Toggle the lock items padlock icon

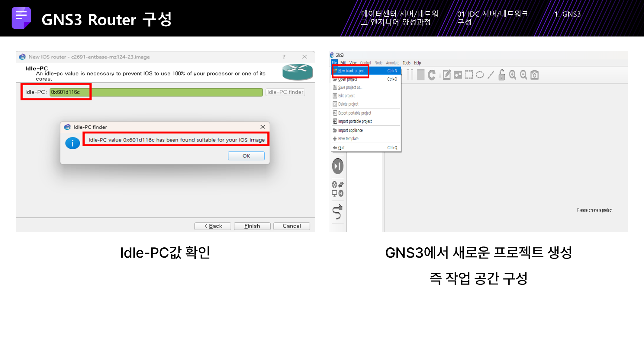tap(502, 75)
